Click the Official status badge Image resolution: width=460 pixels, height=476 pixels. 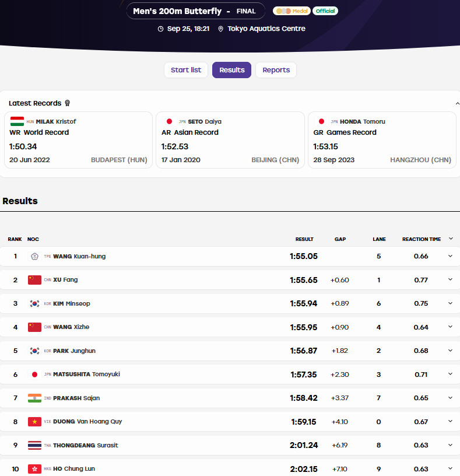tap(325, 11)
